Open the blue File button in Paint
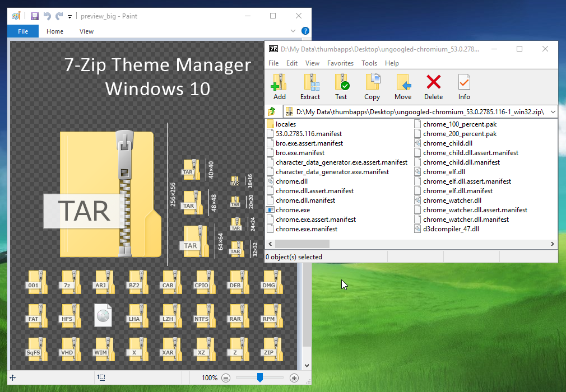This screenshot has width=566, height=392. [23, 31]
